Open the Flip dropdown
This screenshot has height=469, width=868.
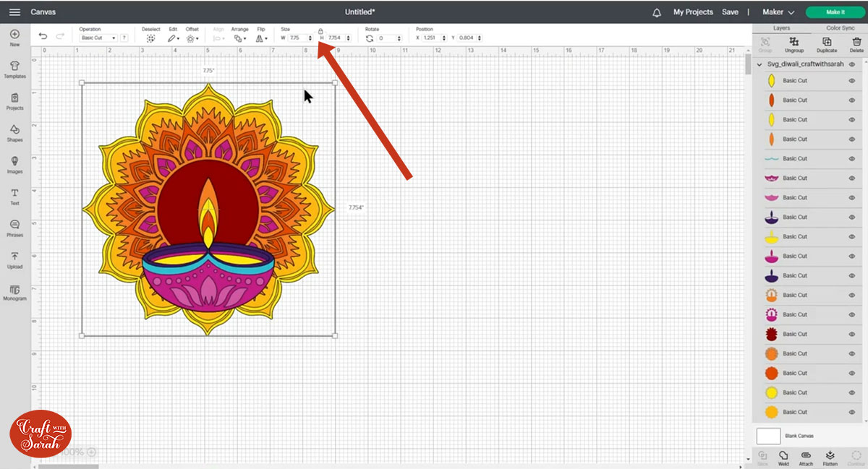click(x=261, y=38)
